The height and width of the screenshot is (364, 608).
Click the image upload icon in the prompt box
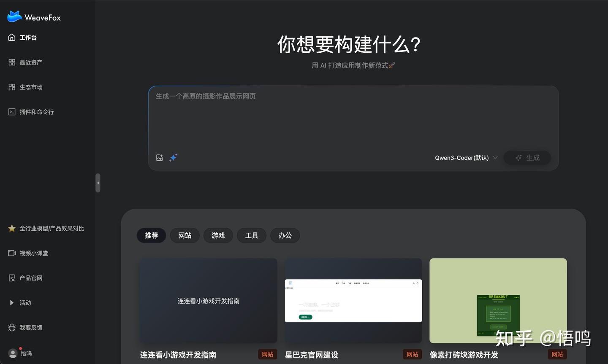(x=160, y=157)
